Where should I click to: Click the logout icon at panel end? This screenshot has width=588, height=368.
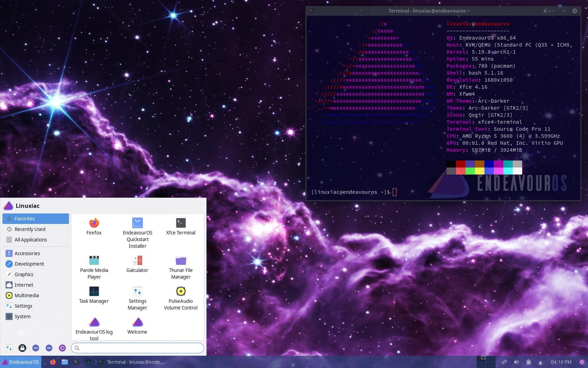click(582, 362)
